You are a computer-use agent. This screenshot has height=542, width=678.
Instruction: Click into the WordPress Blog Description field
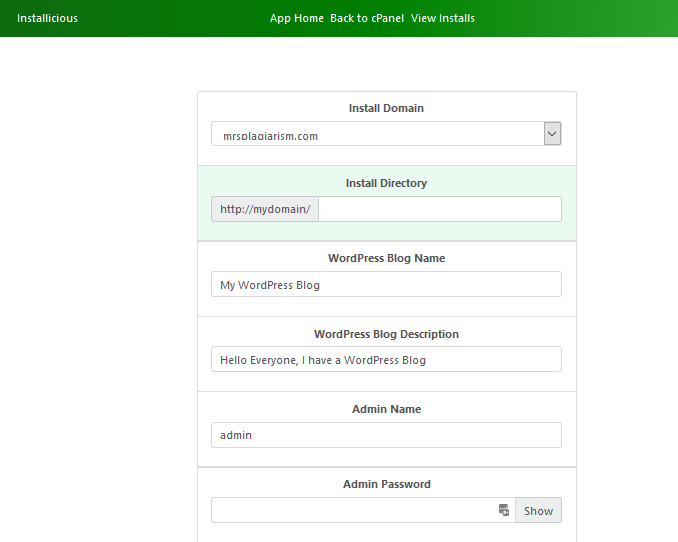coord(386,360)
